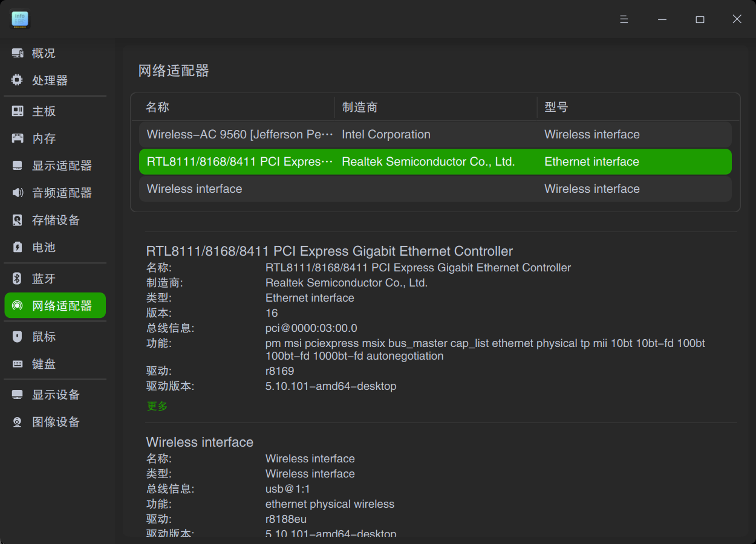The height and width of the screenshot is (544, 756).
Task: Click bus info value pci@0000:03:00.0
Action: click(x=311, y=328)
